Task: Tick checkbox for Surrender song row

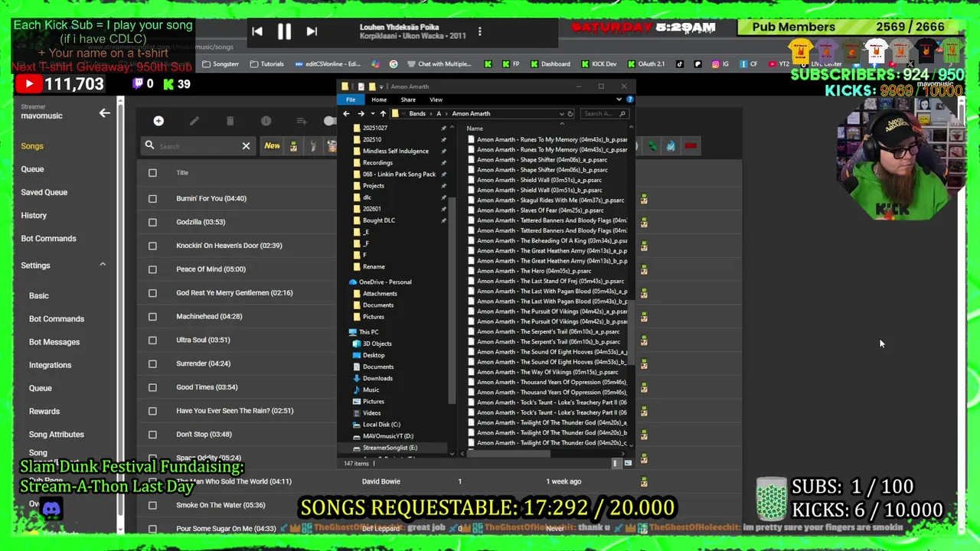Action: [152, 364]
